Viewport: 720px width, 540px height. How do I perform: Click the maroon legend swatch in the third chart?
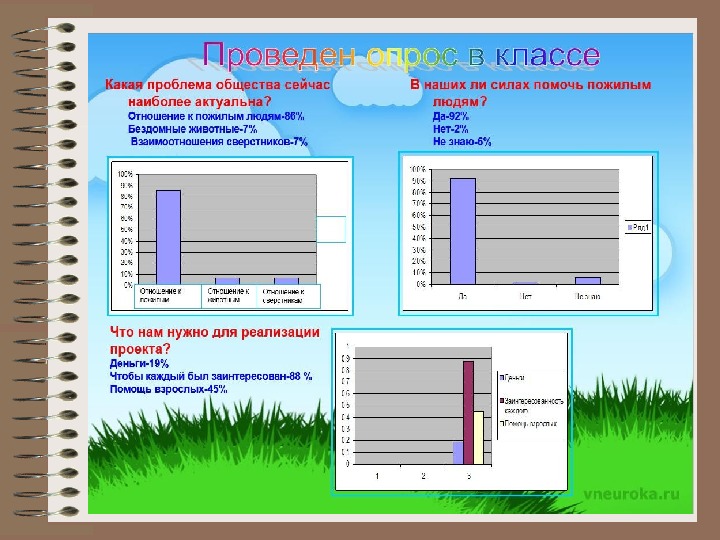502,401
